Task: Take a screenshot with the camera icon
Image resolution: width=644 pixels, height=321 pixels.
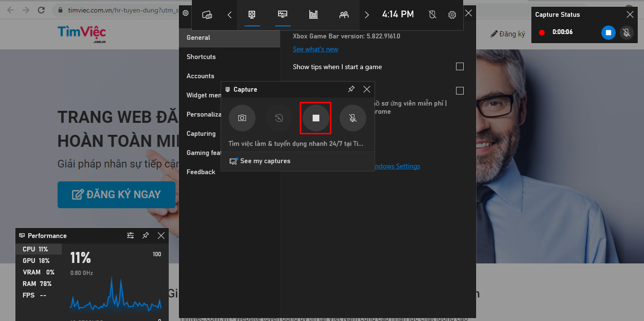Action: [242, 118]
